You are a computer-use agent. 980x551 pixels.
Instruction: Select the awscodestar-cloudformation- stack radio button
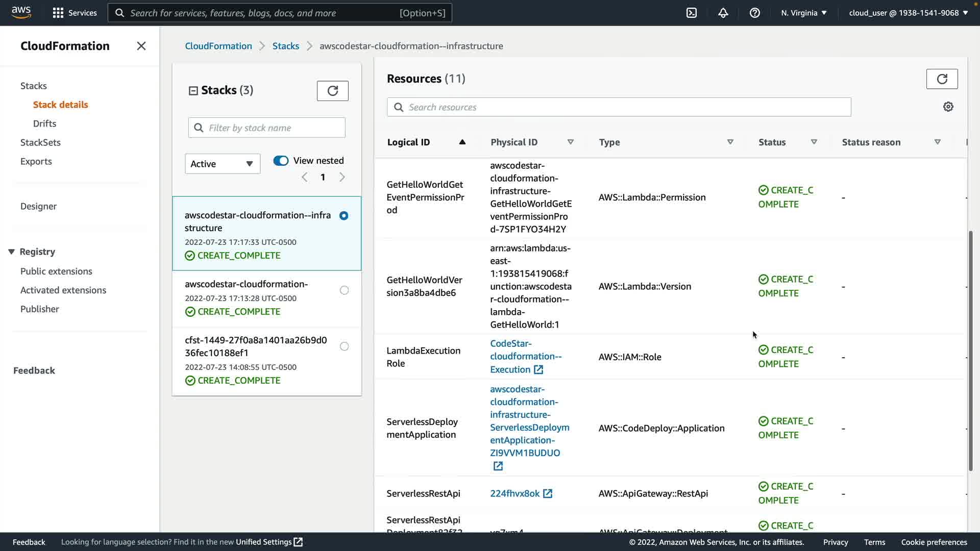click(x=344, y=290)
